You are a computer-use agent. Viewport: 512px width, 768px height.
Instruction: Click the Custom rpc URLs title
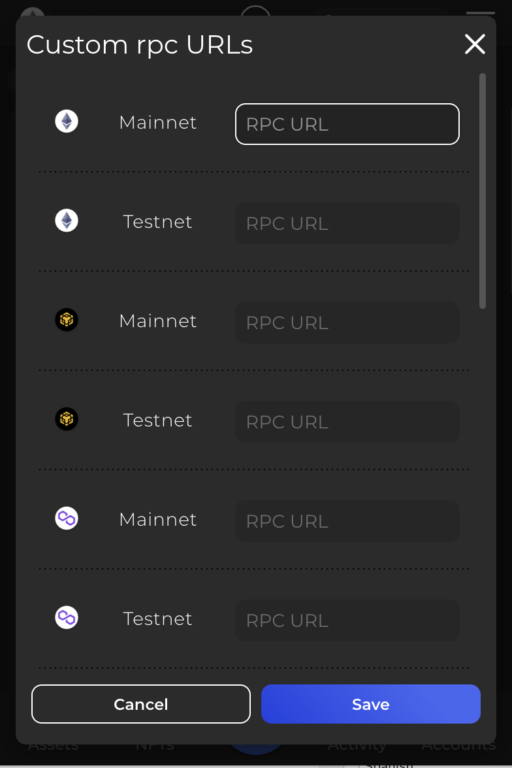click(x=140, y=45)
